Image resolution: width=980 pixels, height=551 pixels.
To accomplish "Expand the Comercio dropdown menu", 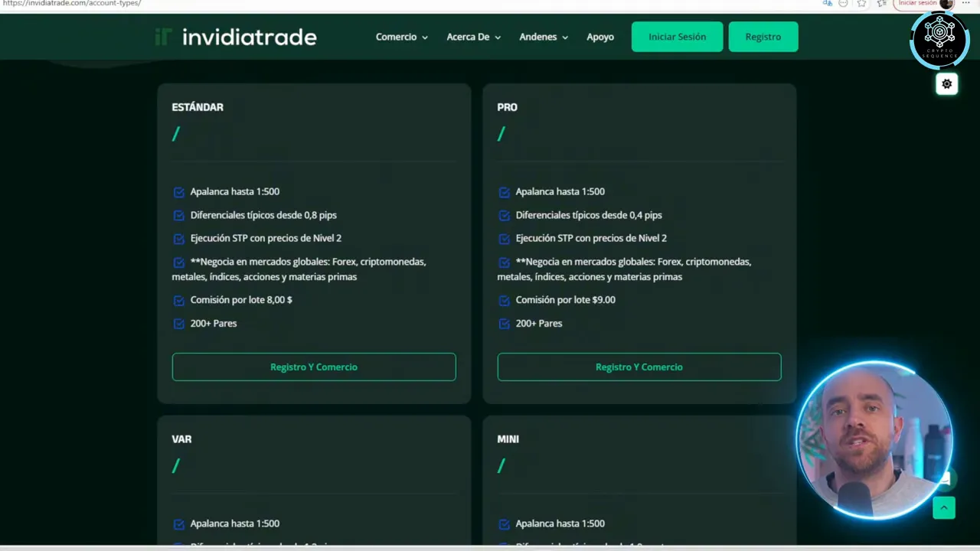I will coord(401,37).
